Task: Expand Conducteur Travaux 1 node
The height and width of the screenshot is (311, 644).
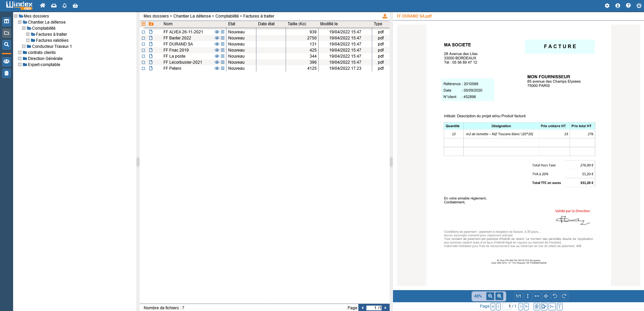Action: point(24,46)
